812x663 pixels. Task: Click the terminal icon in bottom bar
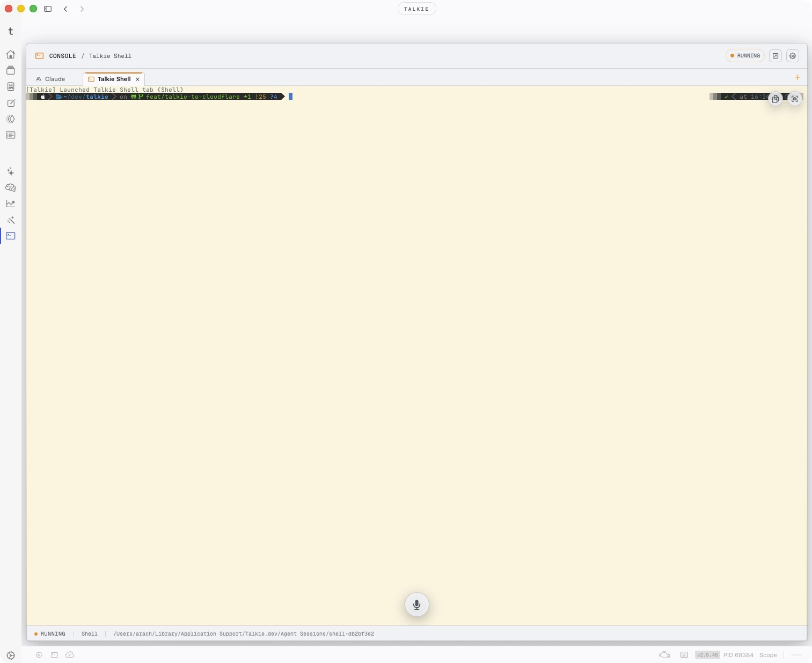(54, 655)
